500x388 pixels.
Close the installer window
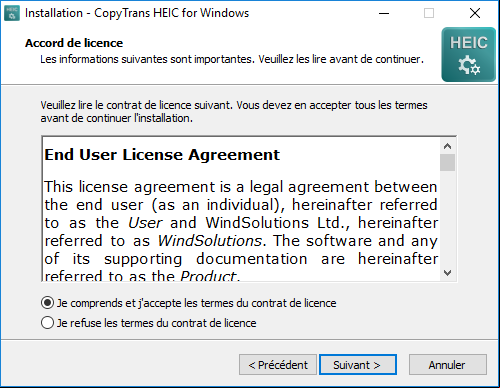point(475,13)
